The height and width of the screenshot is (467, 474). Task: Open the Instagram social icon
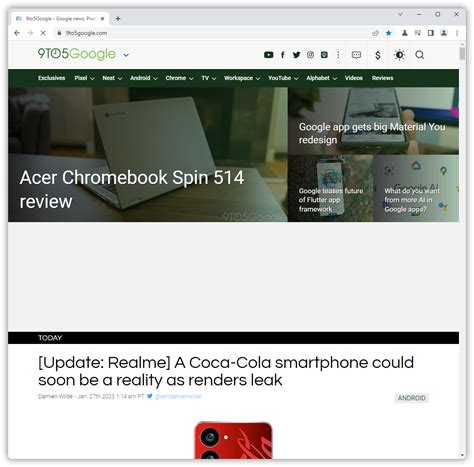310,55
